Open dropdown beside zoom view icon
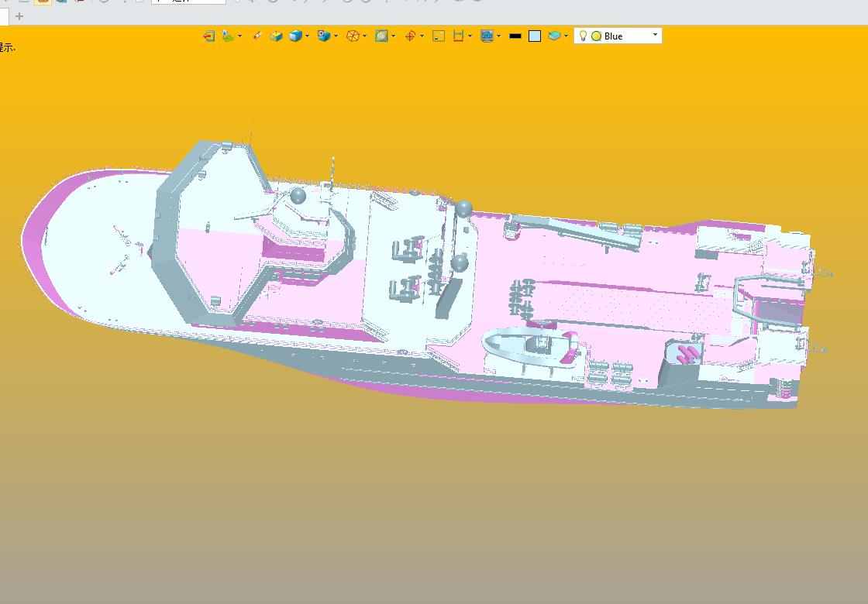Screen dimensions: 868x604 pos(393,36)
